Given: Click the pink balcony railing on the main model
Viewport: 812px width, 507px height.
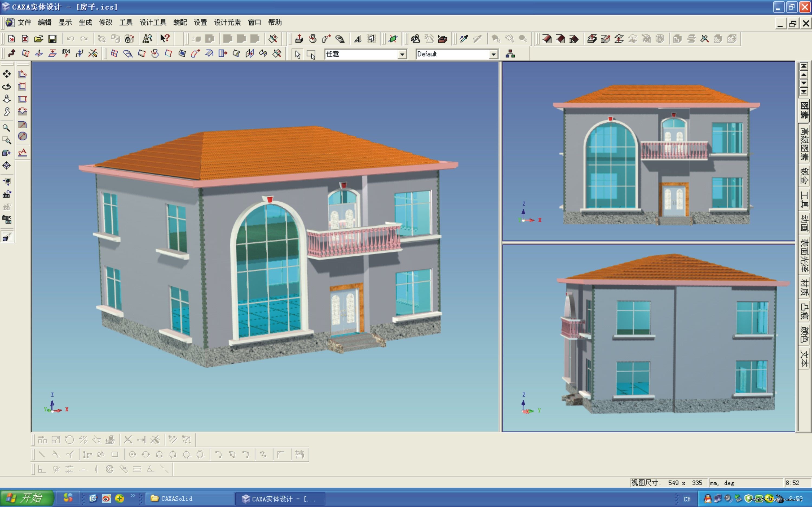Looking at the screenshot, I should pyautogui.click(x=354, y=241).
